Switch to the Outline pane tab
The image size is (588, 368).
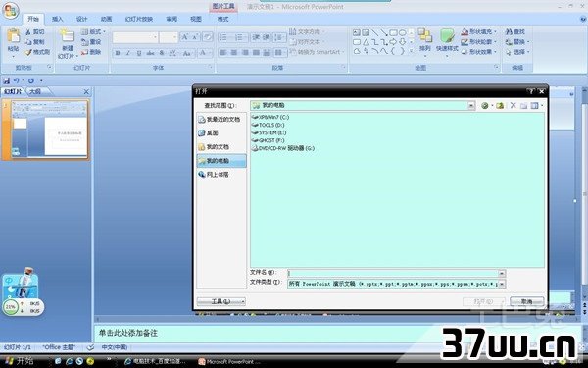(35, 91)
